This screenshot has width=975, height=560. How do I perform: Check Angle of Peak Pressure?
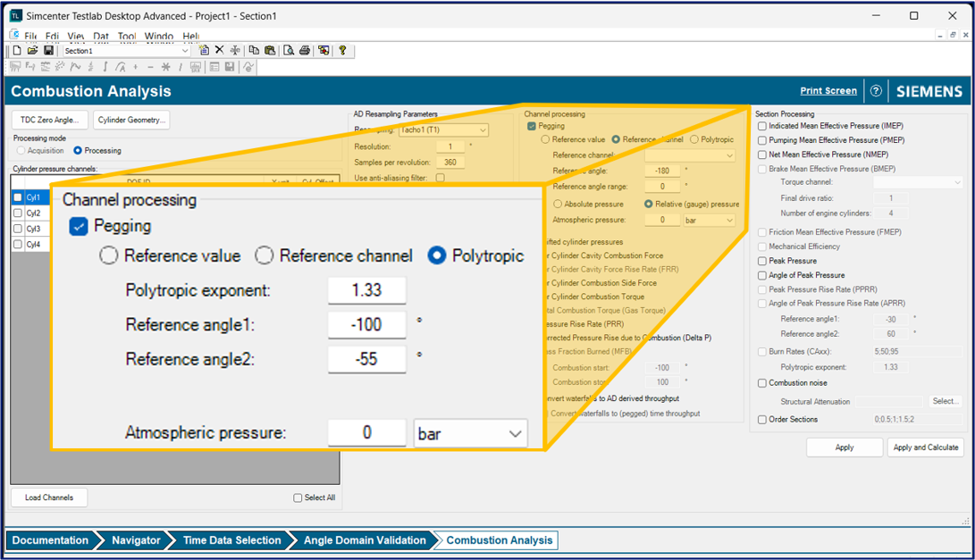pyautogui.click(x=761, y=275)
